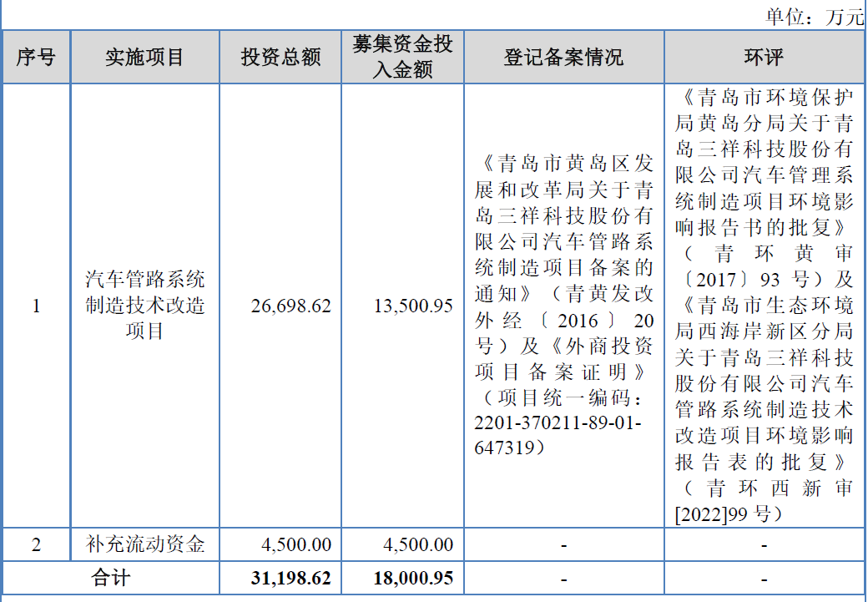Click the 登记备案情况 column header
868x602 pixels.
(x=563, y=57)
